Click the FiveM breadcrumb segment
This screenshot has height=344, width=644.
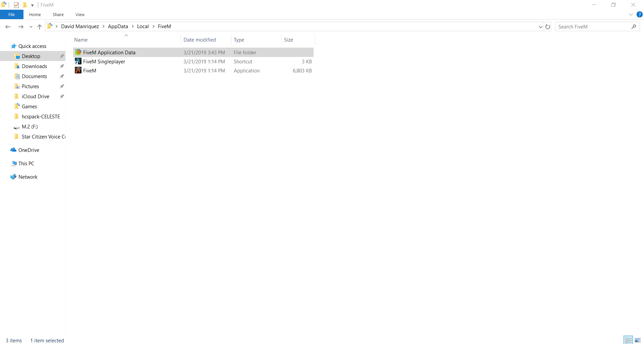[x=164, y=26]
